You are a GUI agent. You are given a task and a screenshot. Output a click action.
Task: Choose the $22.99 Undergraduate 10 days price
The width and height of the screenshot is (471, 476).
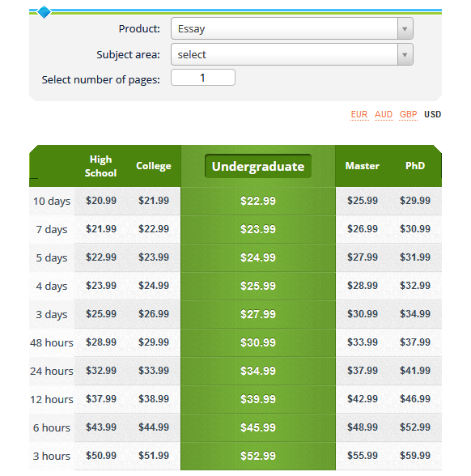point(258,201)
